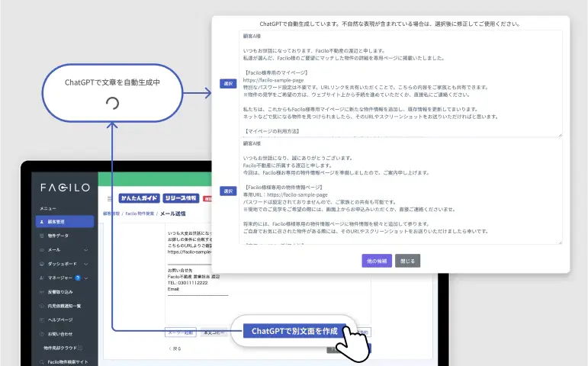The image size is (588, 366).
Task: Open external link icon beside 物件売却クラウド
Action: (80, 348)
